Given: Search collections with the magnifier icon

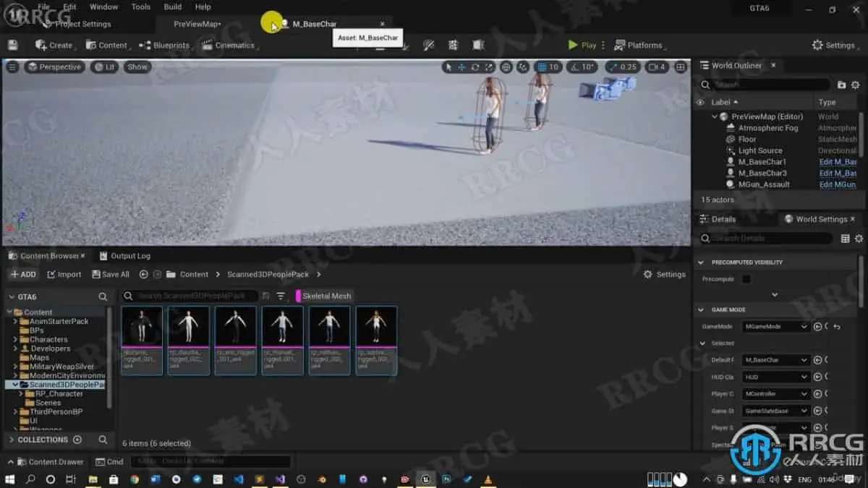Looking at the screenshot, I should 103,440.
